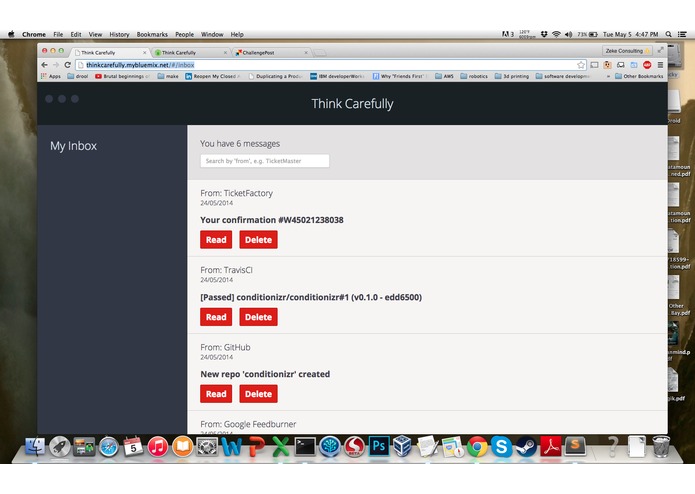Click the red Adblock extension icon
Viewport: 695px width, 494px height.
pos(647,65)
